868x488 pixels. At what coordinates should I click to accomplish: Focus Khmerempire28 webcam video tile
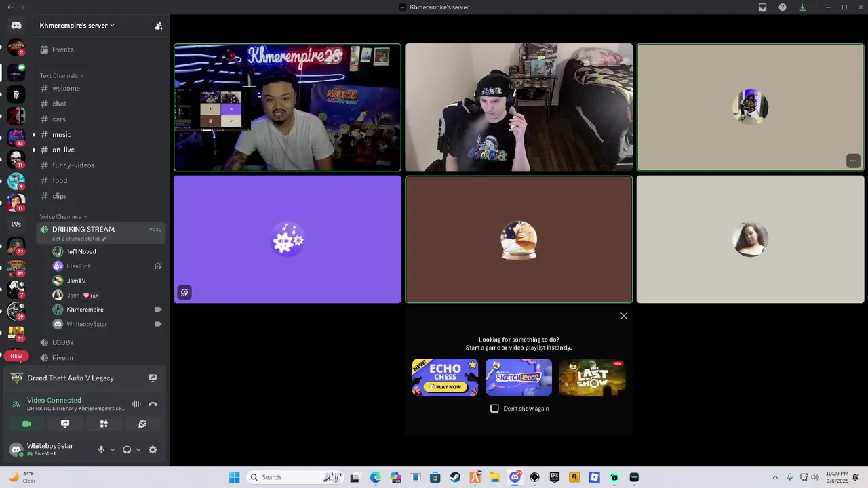pyautogui.click(x=288, y=108)
